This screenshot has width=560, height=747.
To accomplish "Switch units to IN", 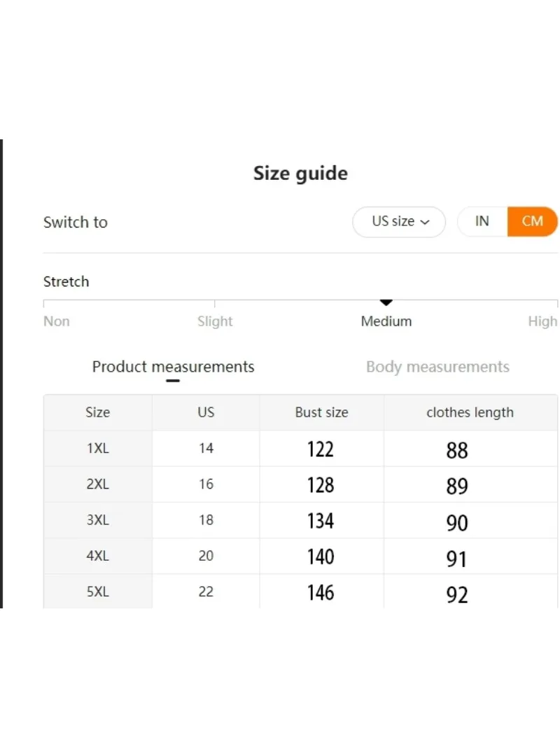I will (482, 221).
